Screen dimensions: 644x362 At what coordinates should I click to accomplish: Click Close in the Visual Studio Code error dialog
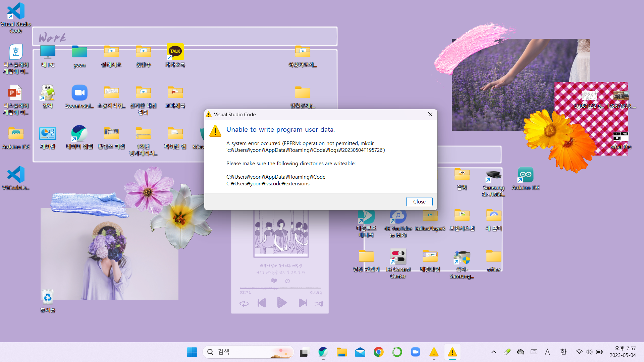pos(419,201)
